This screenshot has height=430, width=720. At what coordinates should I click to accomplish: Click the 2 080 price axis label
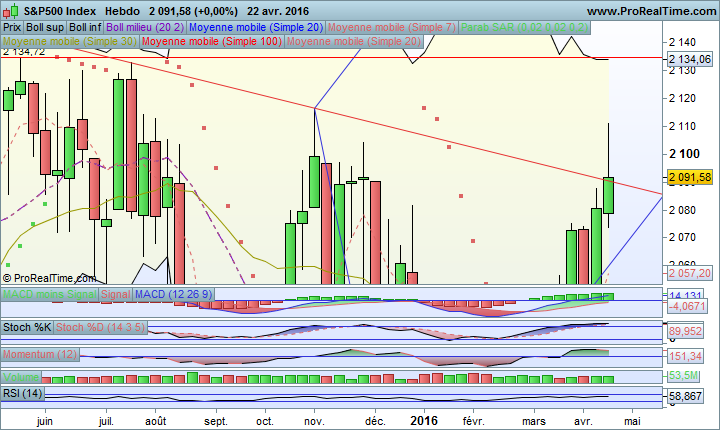[x=682, y=210]
